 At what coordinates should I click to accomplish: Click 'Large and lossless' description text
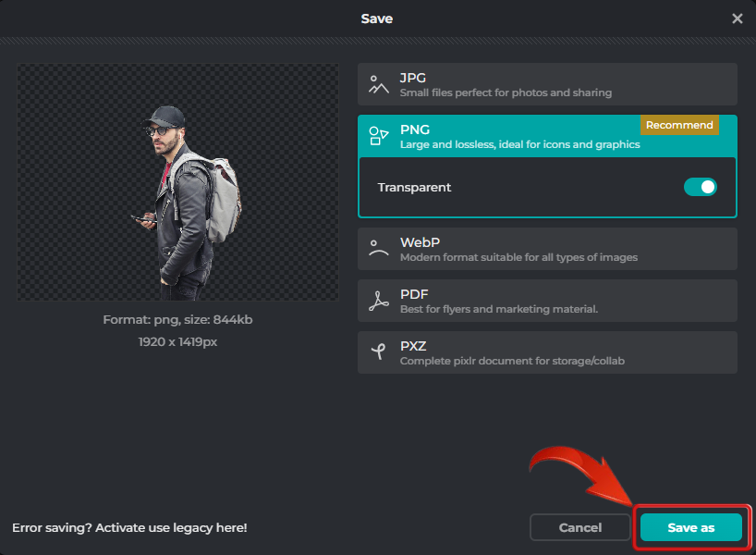click(519, 144)
